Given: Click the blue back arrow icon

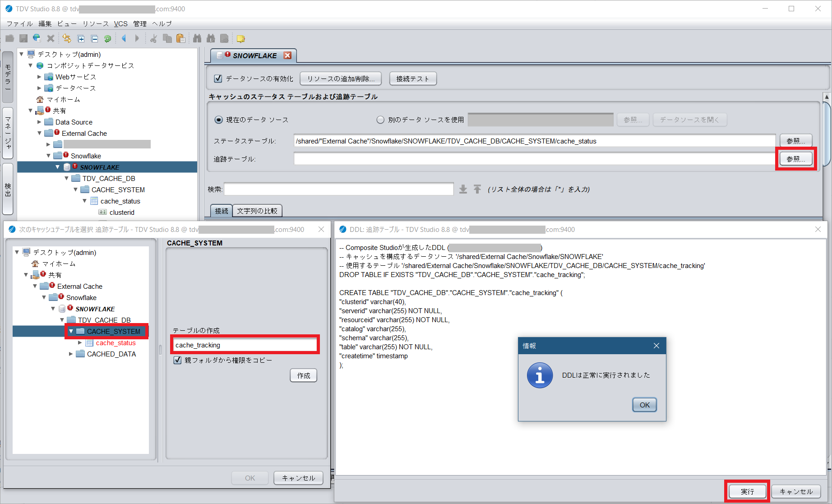Looking at the screenshot, I should tap(124, 39).
